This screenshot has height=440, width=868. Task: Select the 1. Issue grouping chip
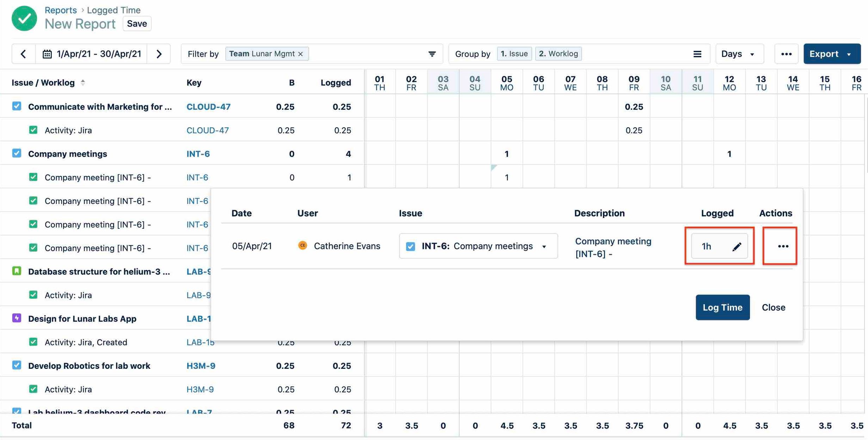point(514,54)
